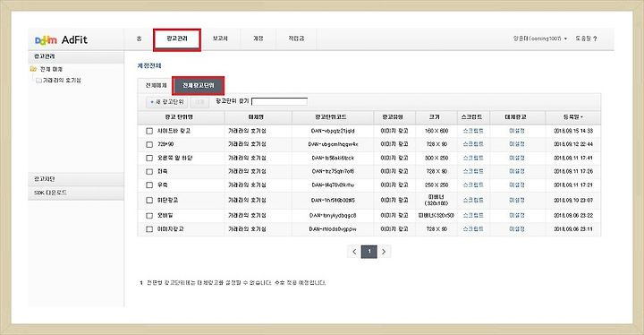Viewport: 644px width, 335px height.
Task: Open 도움말 help link
Action: (583, 39)
